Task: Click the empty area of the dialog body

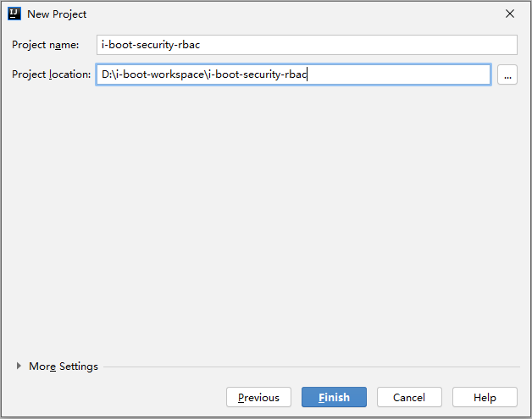Action: click(x=266, y=220)
